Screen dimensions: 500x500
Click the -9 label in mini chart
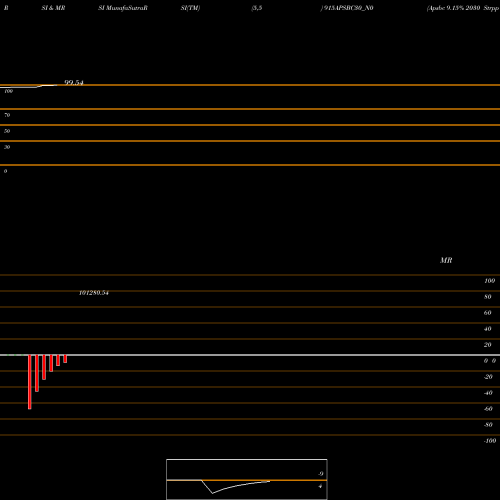click(320, 474)
